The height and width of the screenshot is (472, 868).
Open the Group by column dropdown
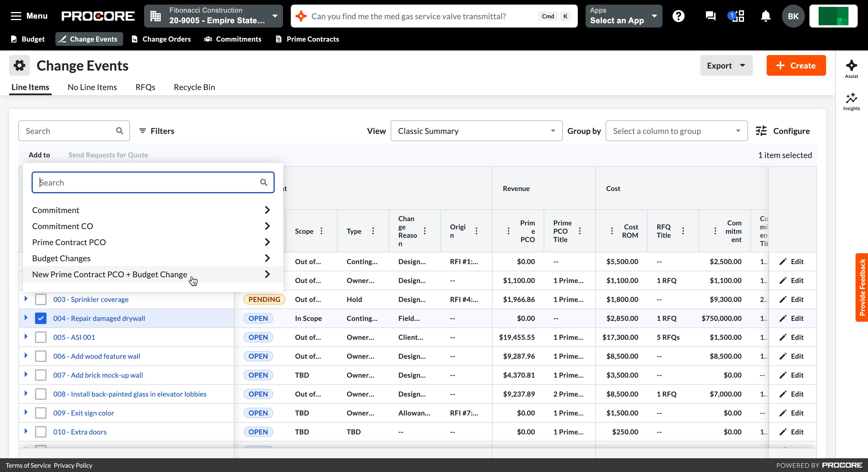tap(676, 131)
